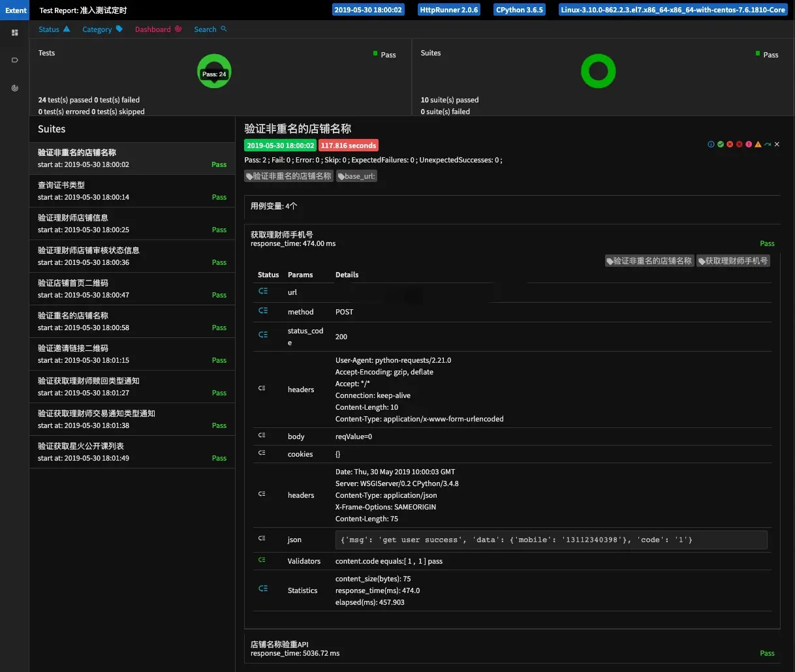Viewport: 795px width, 672px height.
Task: Click the green skip arrow filter icon
Action: click(x=768, y=144)
